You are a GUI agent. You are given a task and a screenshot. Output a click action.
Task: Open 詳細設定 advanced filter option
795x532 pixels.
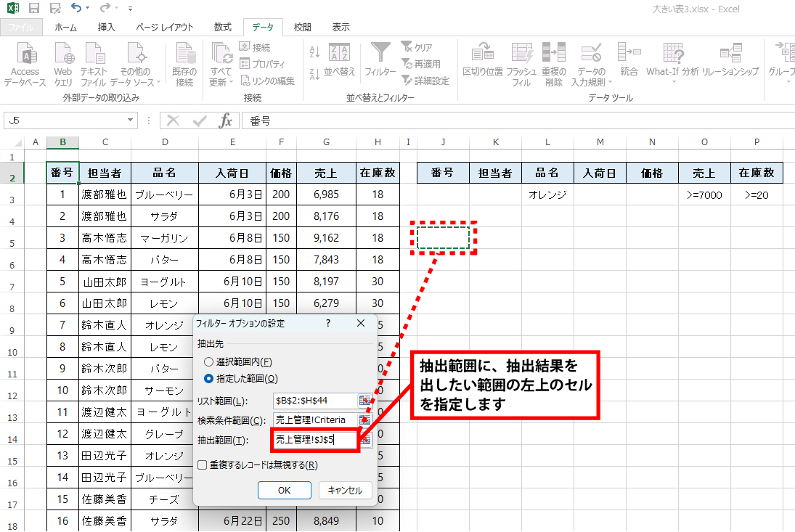[x=426, y=81]
